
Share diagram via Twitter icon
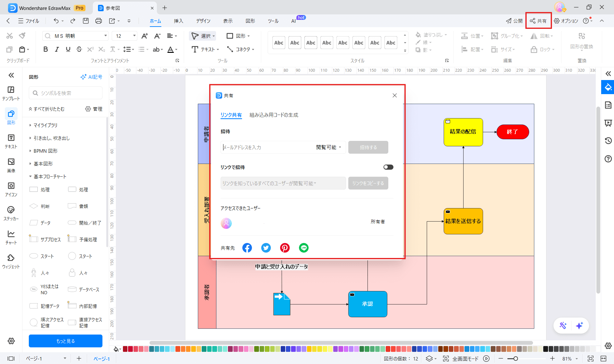click(266, 248)
